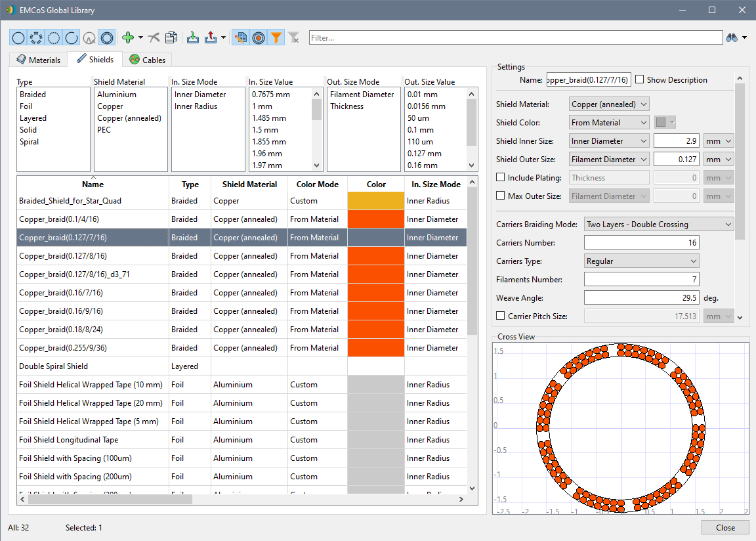This screenshot has width=756, height=541.
Task: Click the clear filter funnel icon
Action: (x=294, y=38)
